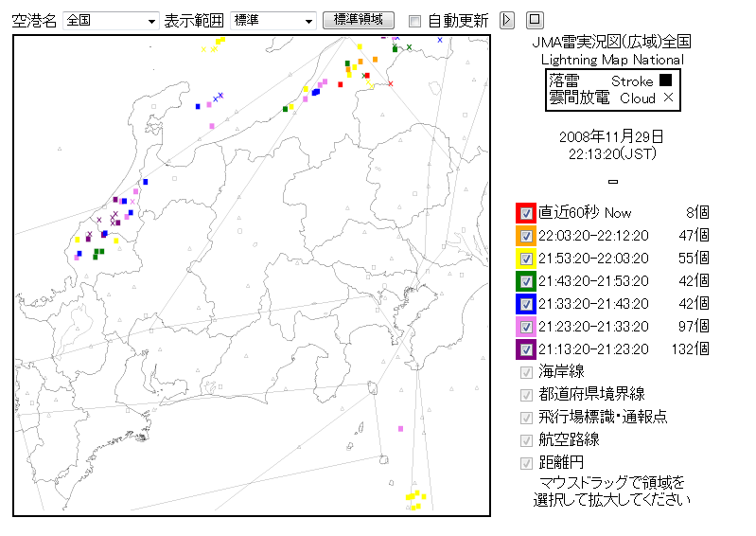Image resolution: width=756 pixels, height=536 pixels.
Task: Open the 表示範囲 display range dropdown
Action: [273, 21]
